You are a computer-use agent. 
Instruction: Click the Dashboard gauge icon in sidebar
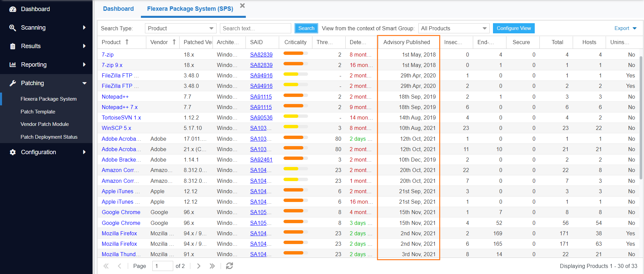point(13,9)
